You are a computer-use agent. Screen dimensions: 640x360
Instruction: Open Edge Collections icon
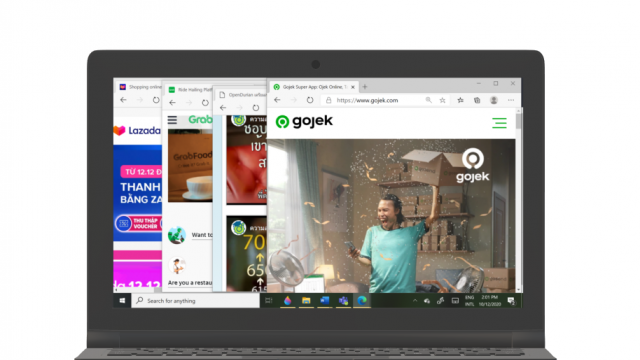click(x=477, y=100)
